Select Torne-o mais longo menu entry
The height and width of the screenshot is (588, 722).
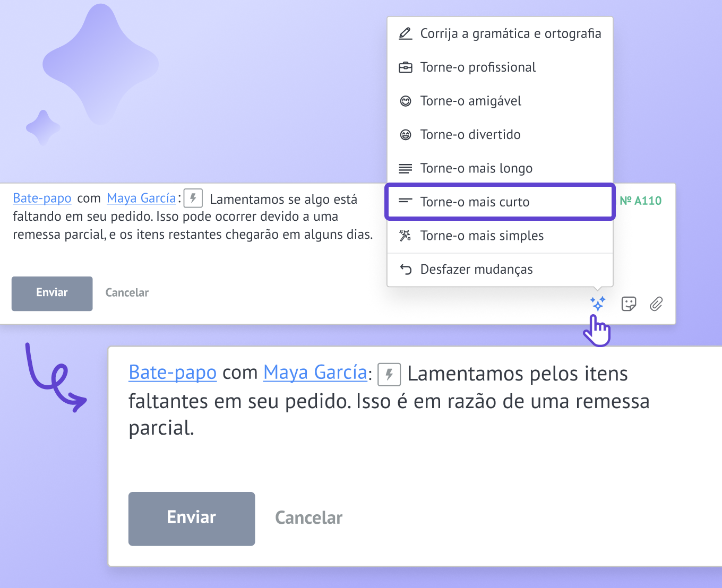pyautogui.click(x=500, y=168)
